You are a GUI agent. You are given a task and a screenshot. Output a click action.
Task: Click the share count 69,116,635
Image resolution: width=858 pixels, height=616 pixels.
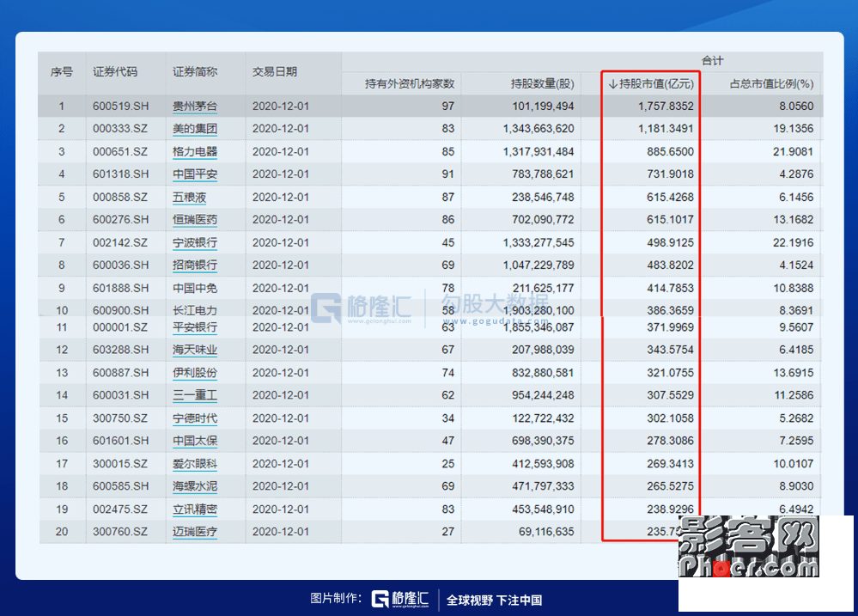pyautogui.click(x=546, y=532)
